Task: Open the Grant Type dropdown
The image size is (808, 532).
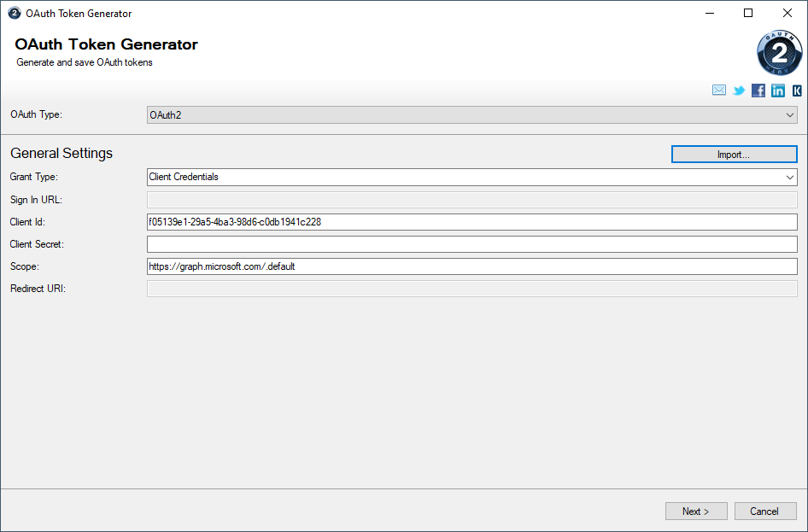Action: [470, 177]
